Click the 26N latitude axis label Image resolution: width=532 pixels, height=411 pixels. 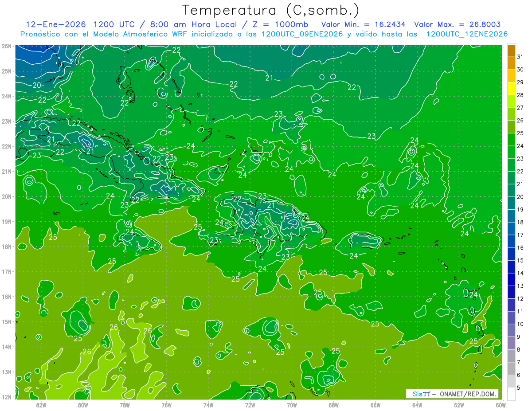click(6, 46)
